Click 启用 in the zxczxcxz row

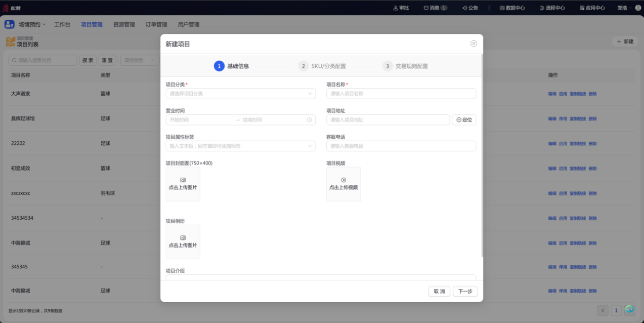563,193
